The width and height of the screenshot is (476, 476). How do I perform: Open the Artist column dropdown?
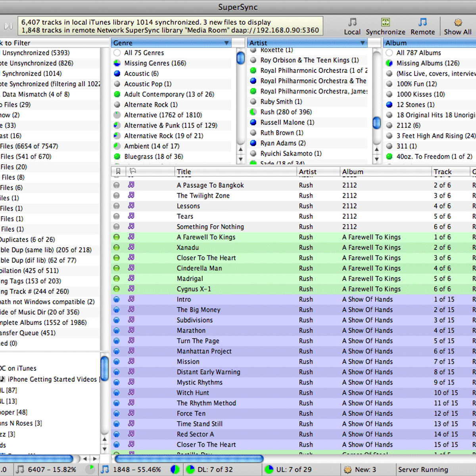click(x=363, y=43)
